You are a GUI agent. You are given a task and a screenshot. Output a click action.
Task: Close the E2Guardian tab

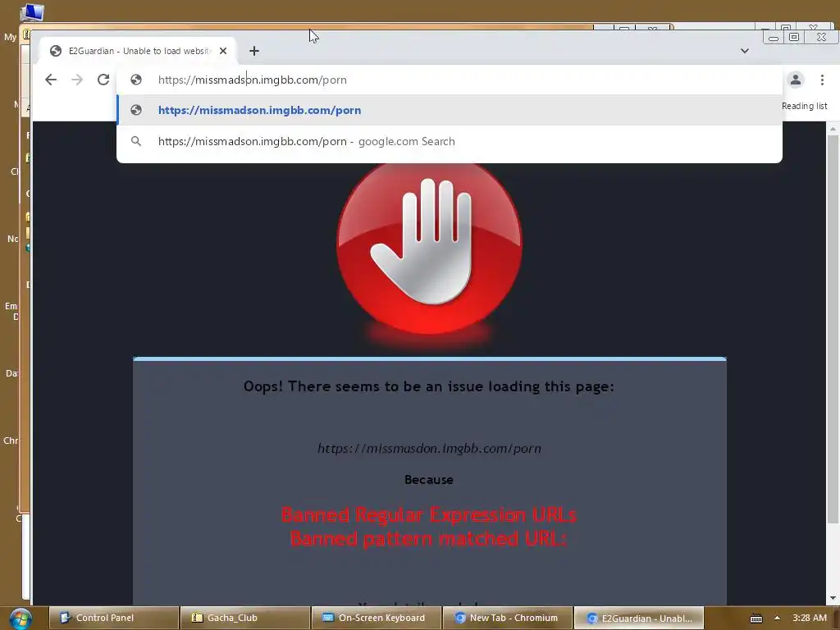click(x=223, y=51)
